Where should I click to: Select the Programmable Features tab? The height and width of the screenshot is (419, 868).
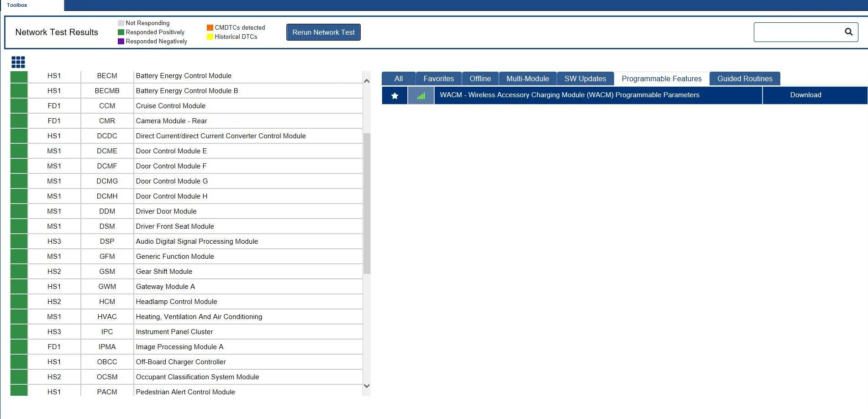(662, 79)
